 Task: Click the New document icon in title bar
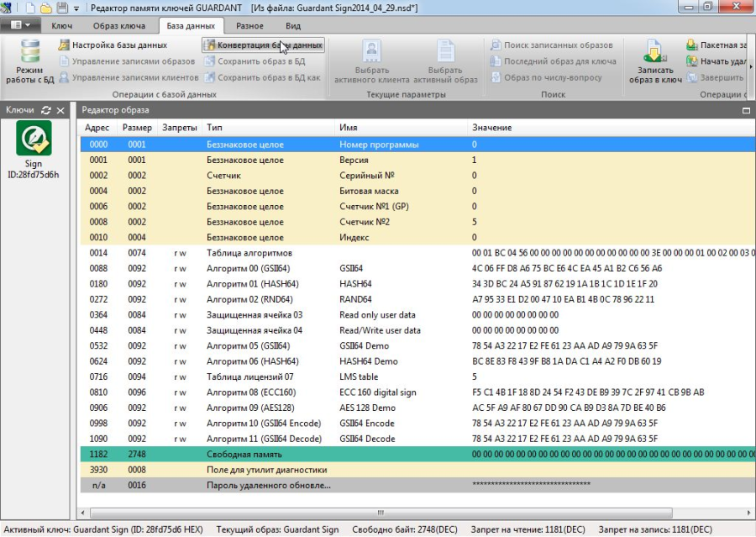pos(30,8)
